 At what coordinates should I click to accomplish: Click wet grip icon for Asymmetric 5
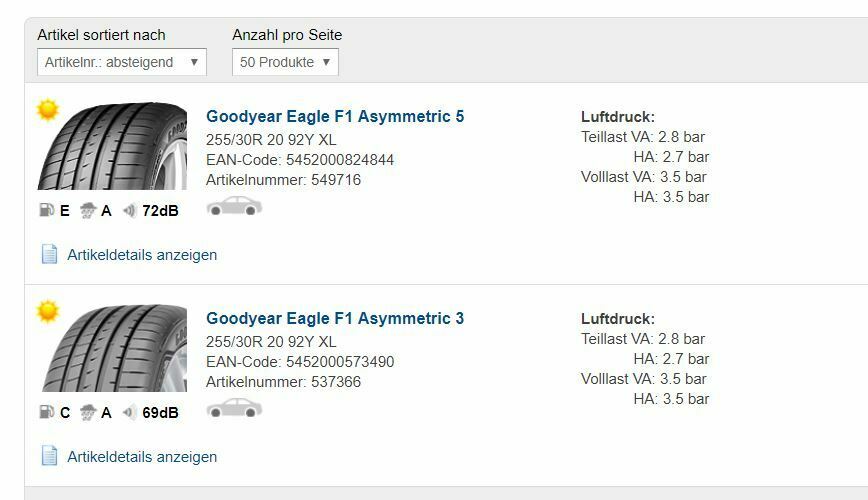pos(87,211)
